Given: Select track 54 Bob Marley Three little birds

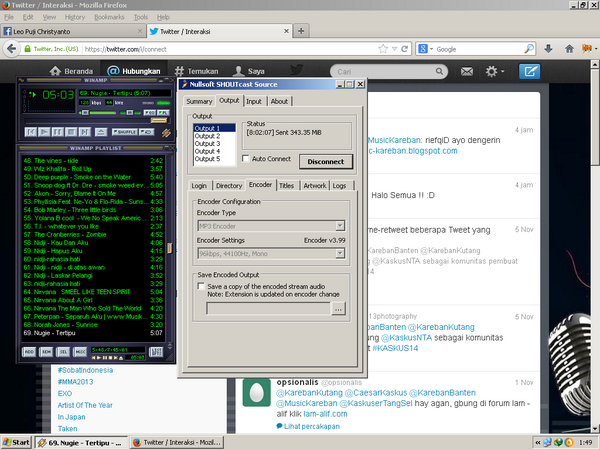Looking at the screenshot, I should point(93,210).
